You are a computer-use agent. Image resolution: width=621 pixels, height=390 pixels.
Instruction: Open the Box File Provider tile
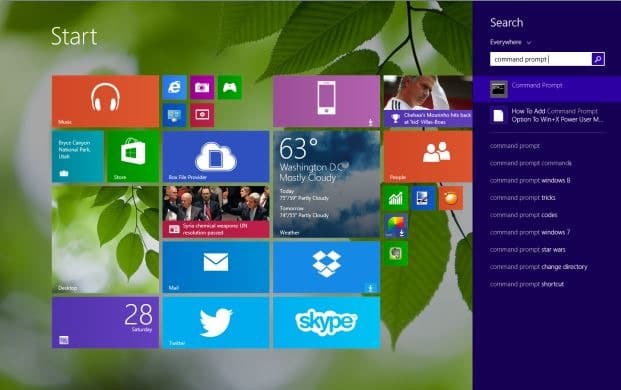(x=216, y=157)
